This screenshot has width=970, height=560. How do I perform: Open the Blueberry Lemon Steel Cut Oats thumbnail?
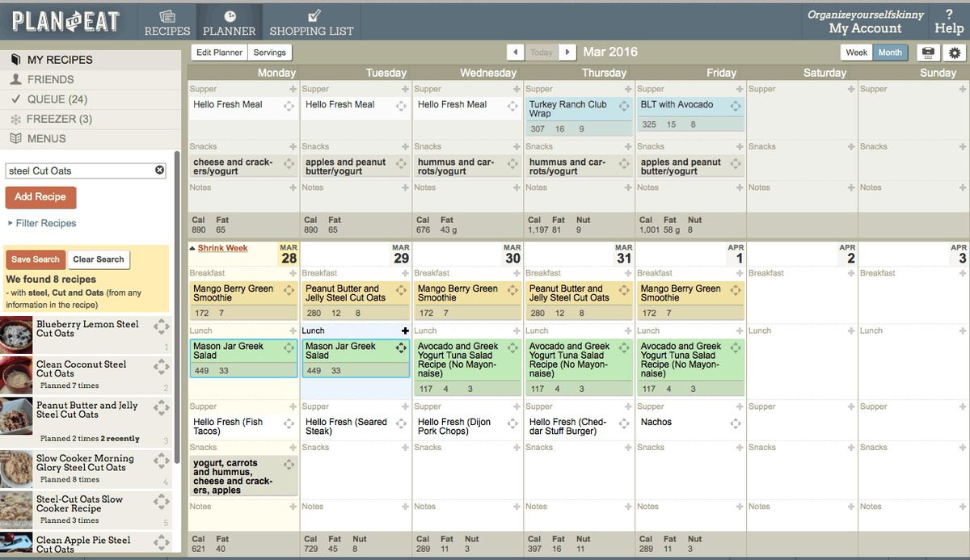(16, 334)
